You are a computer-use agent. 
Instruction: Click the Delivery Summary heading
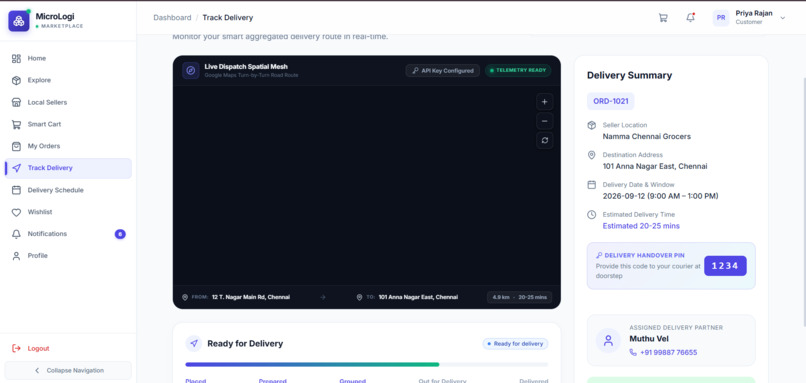pos(629,76)
